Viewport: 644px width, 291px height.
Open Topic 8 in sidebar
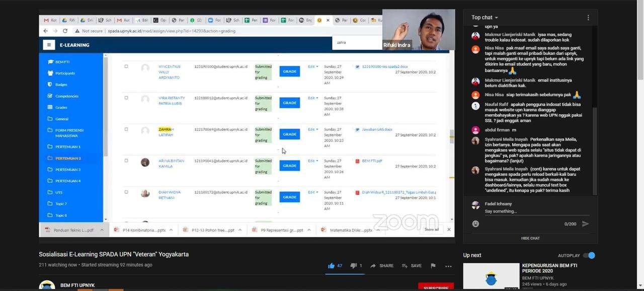coord(61,215)
